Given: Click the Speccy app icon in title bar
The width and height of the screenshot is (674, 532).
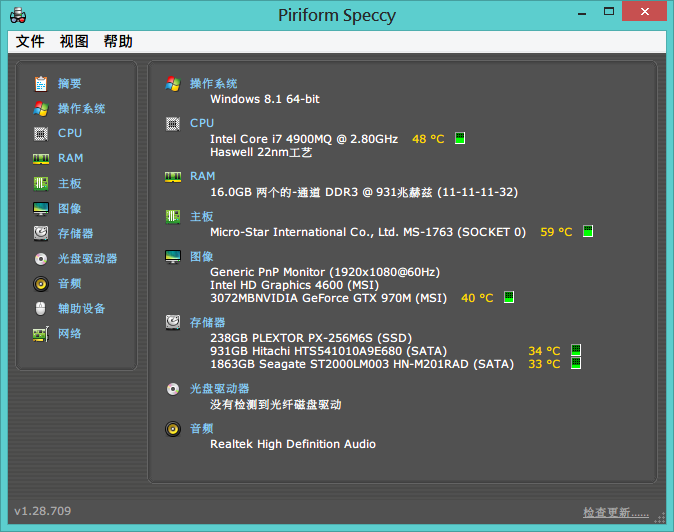Looking at the screenshot, I should point(18,16).
